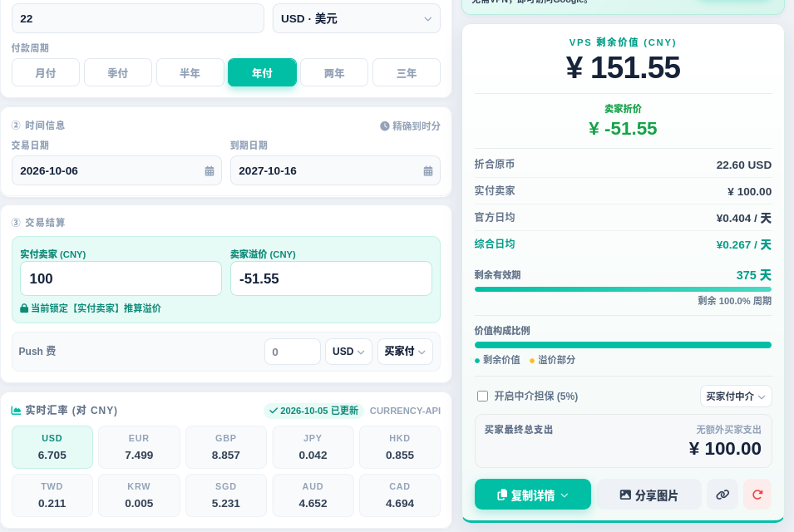Select the TWD exchange rate card

coord(52,495)
